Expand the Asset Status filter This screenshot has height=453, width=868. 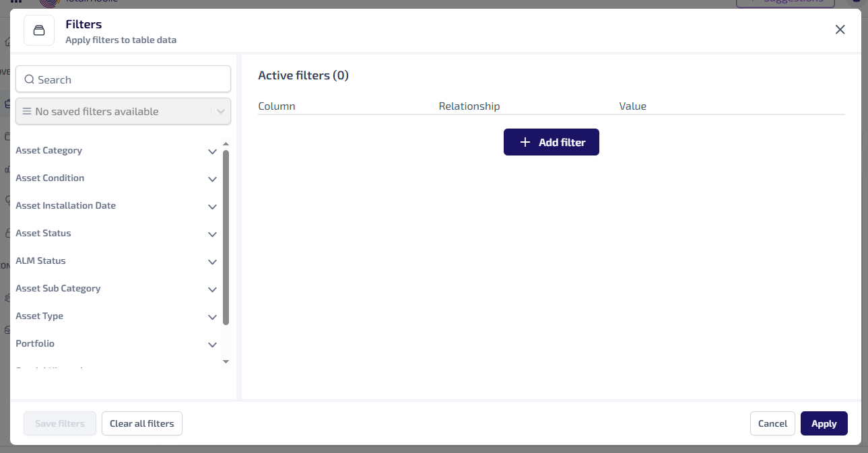(212, 234)
